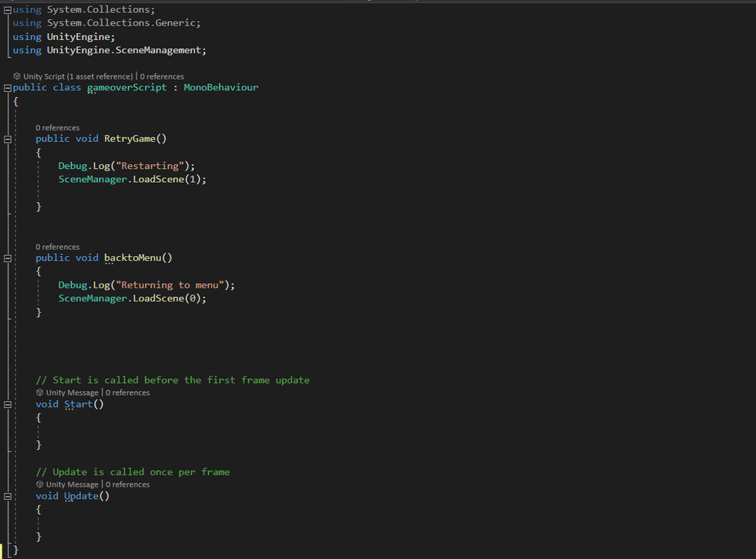Open 0 references link above Start
Screen dimensions: 756x559
click(x=128, y=392)
